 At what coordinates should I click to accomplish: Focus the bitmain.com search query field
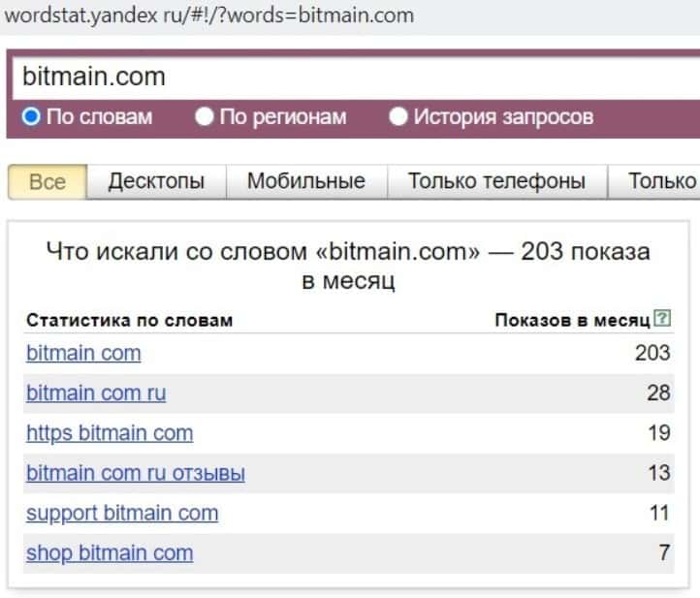point(349,77)
